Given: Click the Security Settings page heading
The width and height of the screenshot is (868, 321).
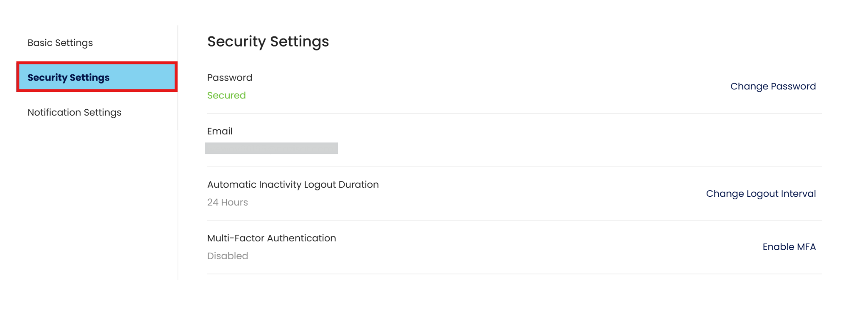Looking at the screenshot, I should coord(268,42).
